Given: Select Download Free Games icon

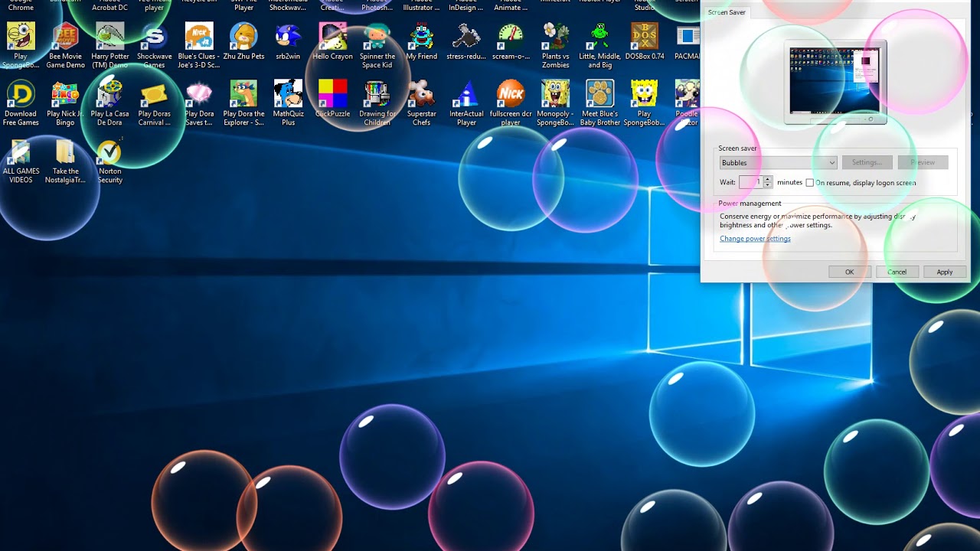Looking at the screenshot, I should click(21, 103).
